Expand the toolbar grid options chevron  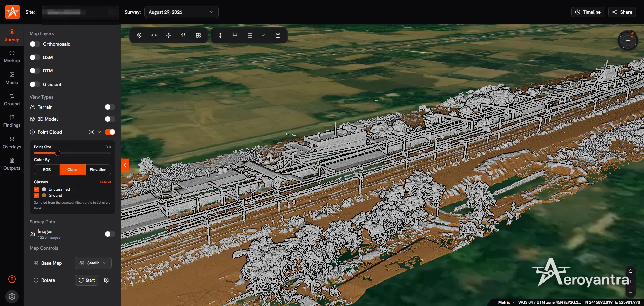click(263, 35)
